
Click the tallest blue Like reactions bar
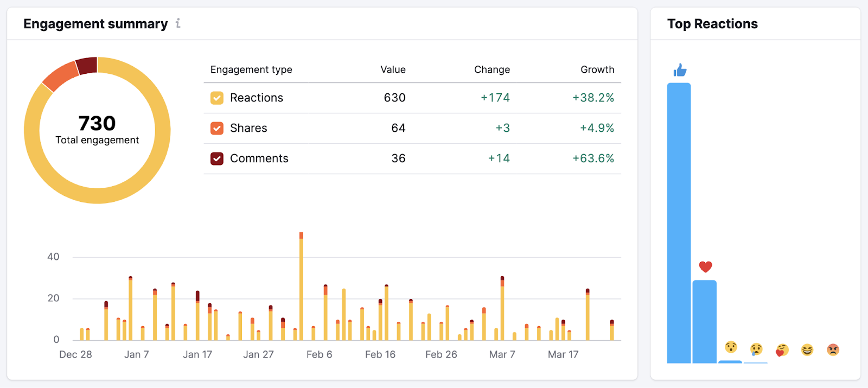point(679,222)
